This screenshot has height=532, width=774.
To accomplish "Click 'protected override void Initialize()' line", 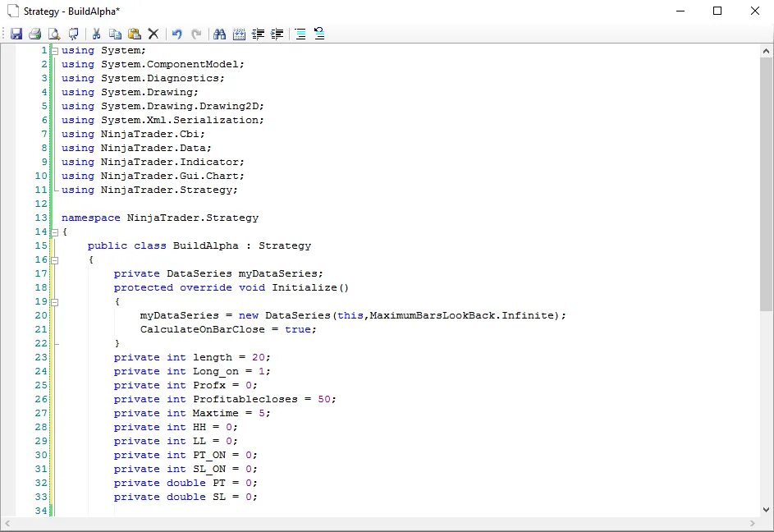I will point(231,287).
